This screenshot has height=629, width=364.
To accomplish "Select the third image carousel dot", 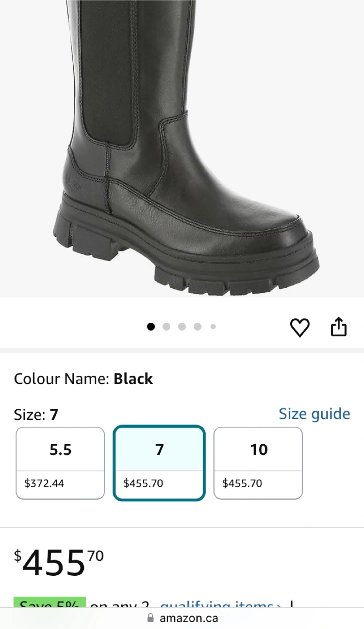I will pyautogui.click(x=182, y=327).
